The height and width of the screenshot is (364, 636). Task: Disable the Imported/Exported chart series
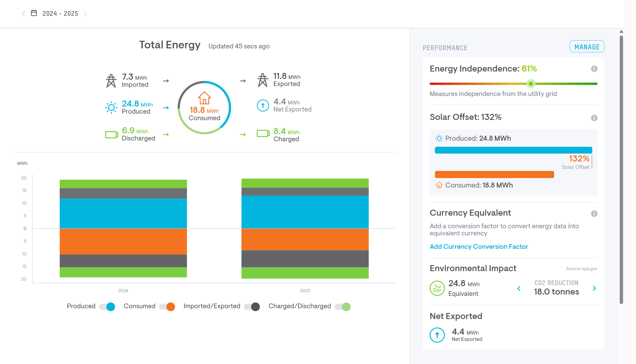[x=252, y=307]
